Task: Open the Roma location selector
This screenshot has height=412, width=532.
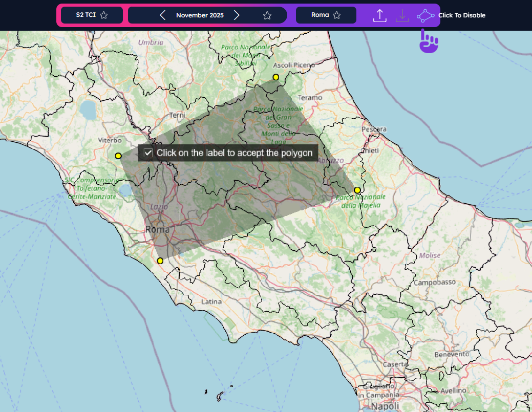Action: [320, 15]
